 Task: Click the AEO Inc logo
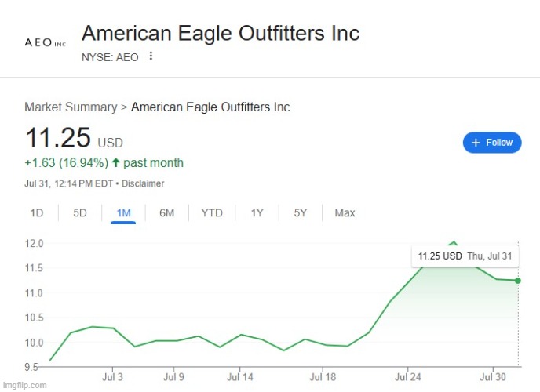pos(45,42)
